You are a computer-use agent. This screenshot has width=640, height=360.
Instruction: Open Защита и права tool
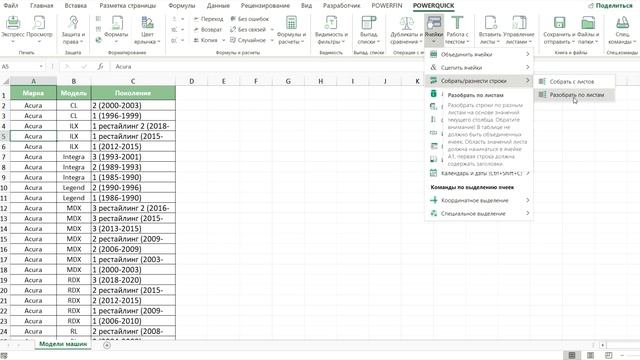73,29
